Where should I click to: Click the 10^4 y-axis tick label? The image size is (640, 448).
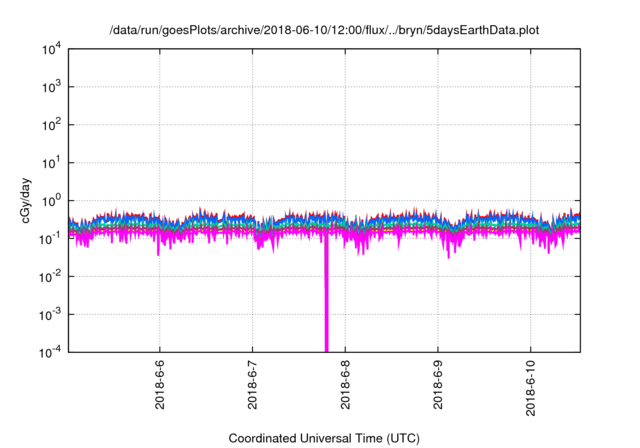[x=51, y=50]
